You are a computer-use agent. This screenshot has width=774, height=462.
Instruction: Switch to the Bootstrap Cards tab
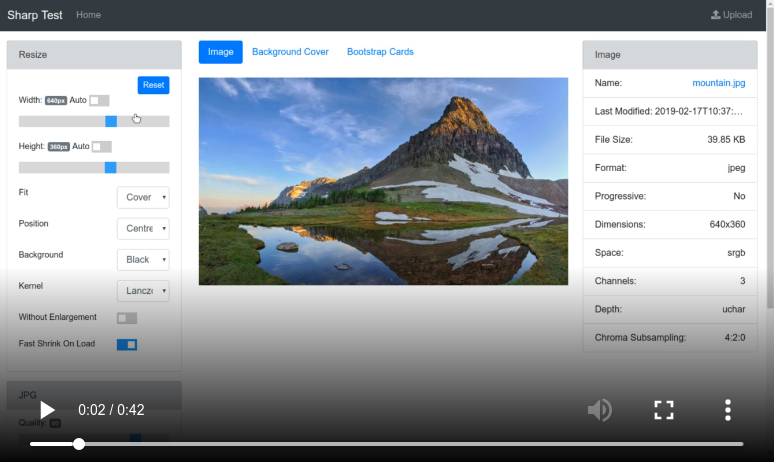(x=380, y=52)
